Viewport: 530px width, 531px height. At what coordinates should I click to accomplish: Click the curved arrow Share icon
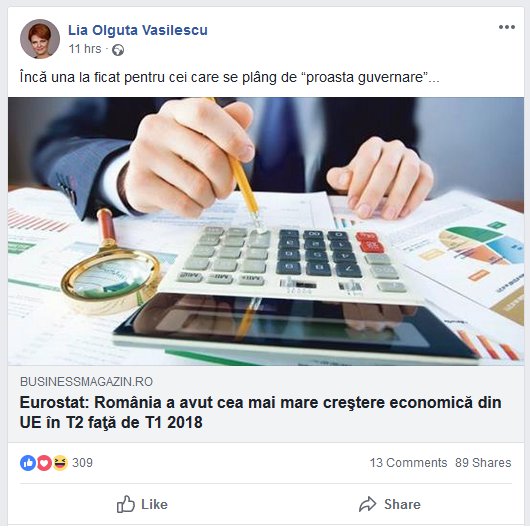coord(367,504)
